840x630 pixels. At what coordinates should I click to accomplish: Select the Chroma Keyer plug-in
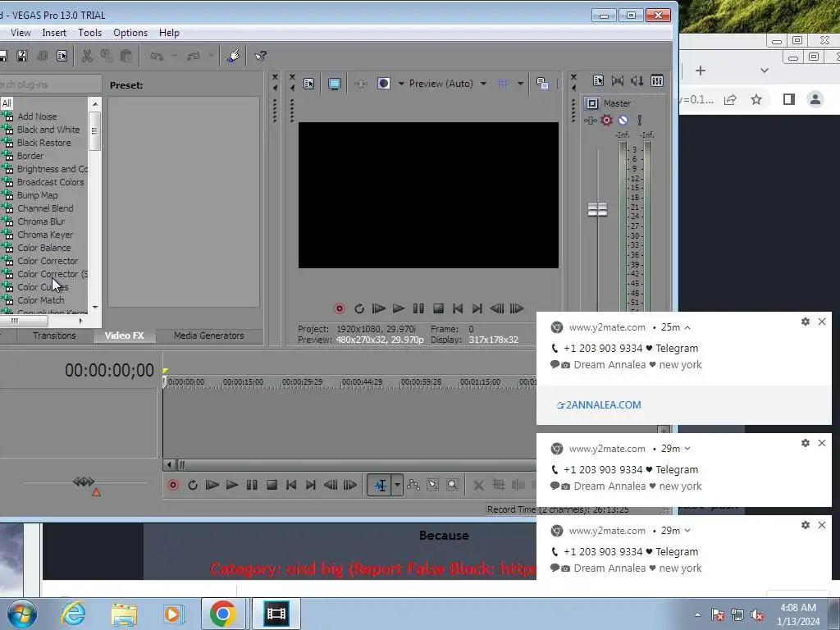[45, 235]
